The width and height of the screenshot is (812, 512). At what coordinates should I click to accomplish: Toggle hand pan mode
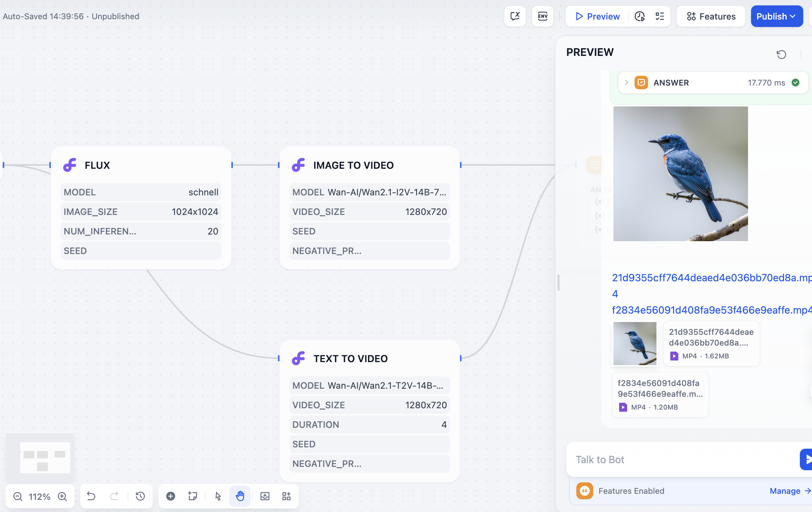click(x=240, y=496)
